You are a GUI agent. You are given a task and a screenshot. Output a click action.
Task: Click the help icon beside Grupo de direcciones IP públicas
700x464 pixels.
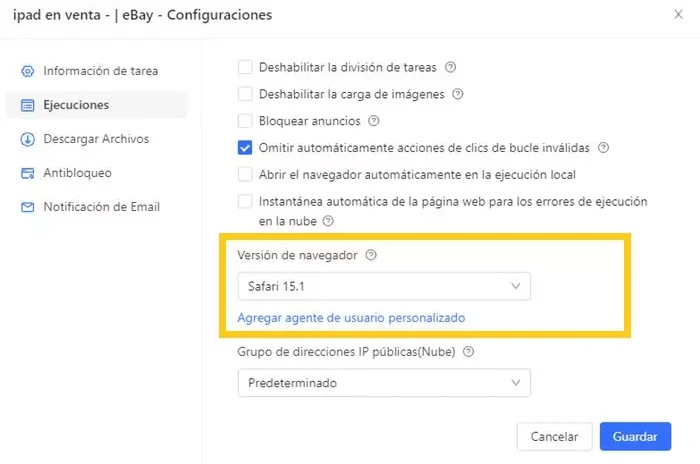click(468, 351)
